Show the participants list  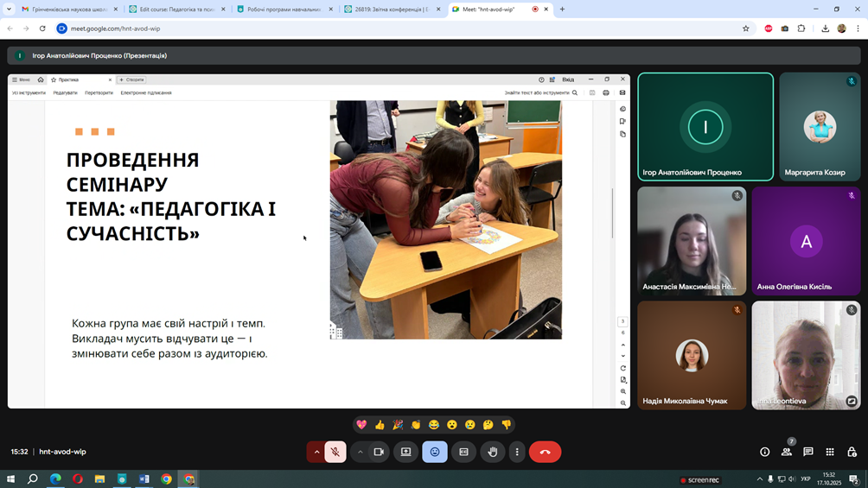click(x=786, y=452)
